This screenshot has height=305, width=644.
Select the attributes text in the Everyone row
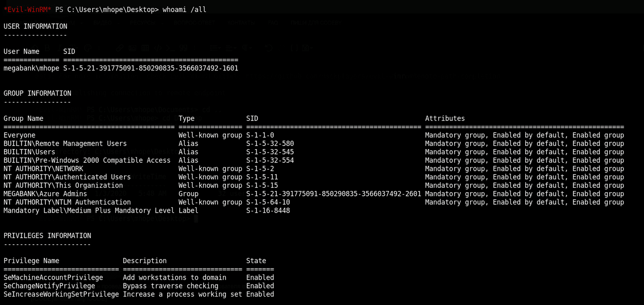[x=524, y=135]
